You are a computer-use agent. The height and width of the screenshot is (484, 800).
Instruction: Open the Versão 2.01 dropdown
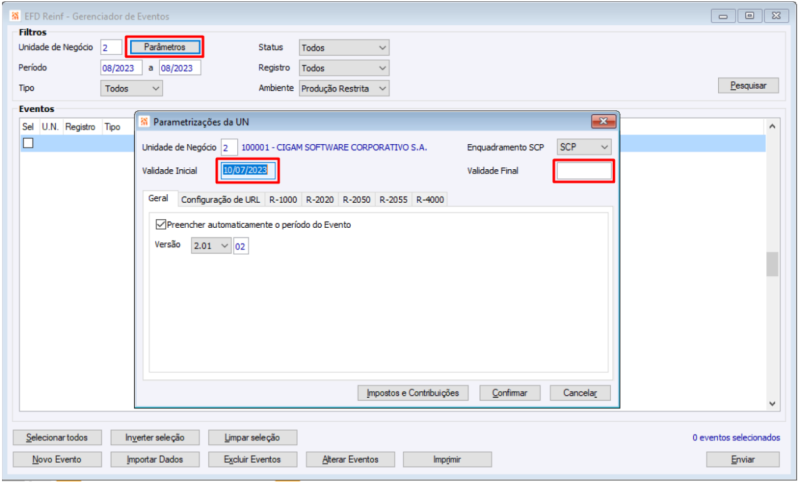pos(211,246)
